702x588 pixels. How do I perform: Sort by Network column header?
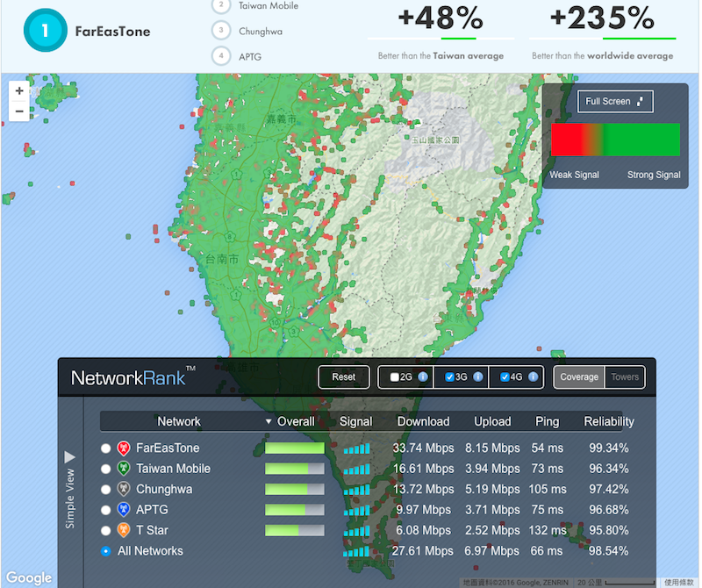point(179,421)
